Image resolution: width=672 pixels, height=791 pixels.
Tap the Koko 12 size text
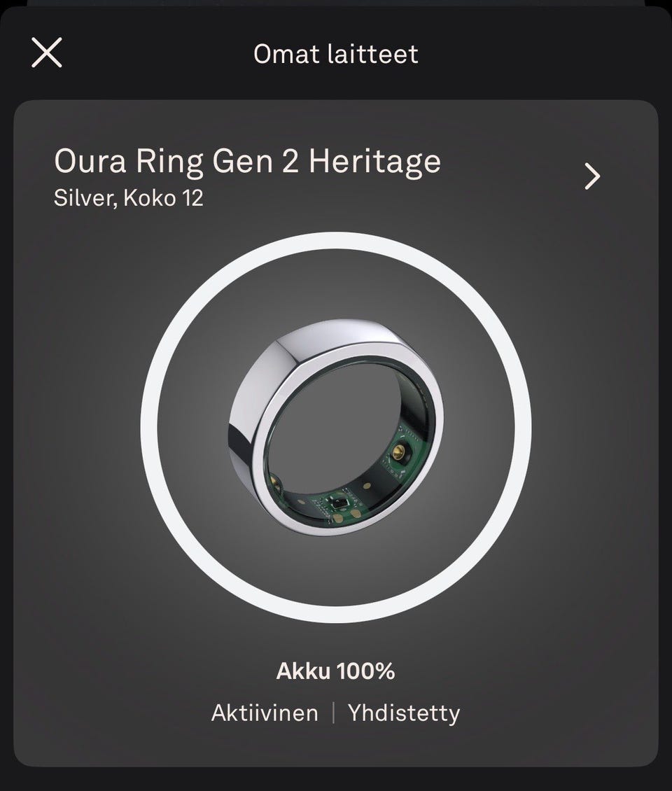(163, 198)
